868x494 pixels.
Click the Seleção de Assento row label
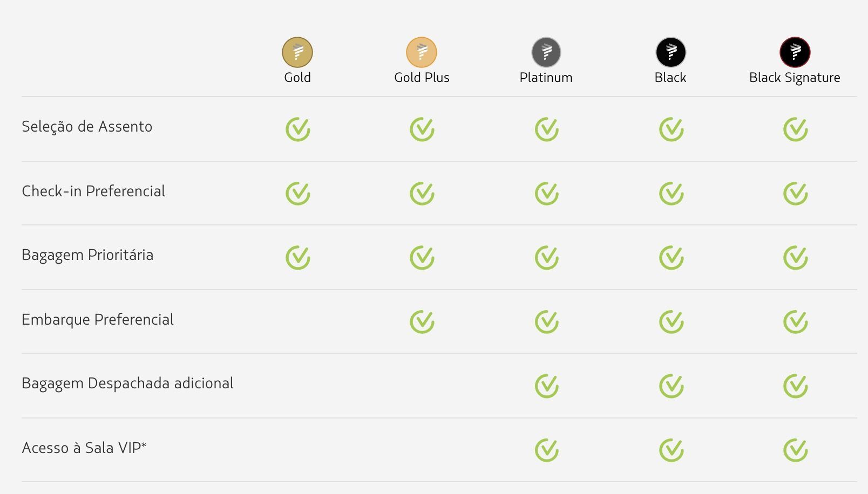(x=87, y=127)
